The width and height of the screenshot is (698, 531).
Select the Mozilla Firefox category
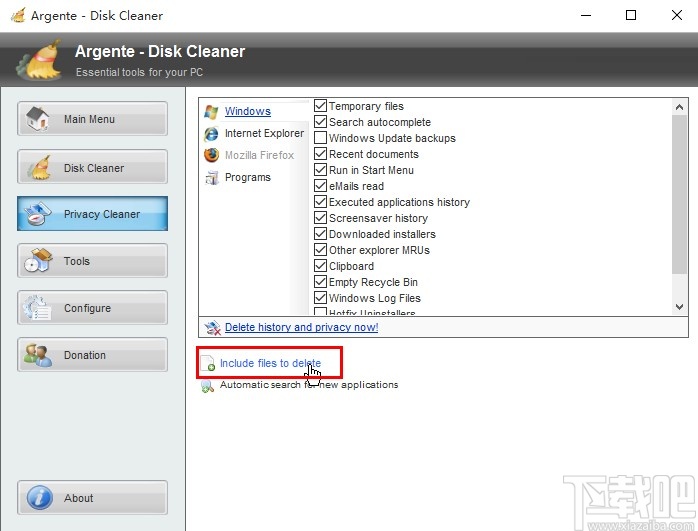259,155
